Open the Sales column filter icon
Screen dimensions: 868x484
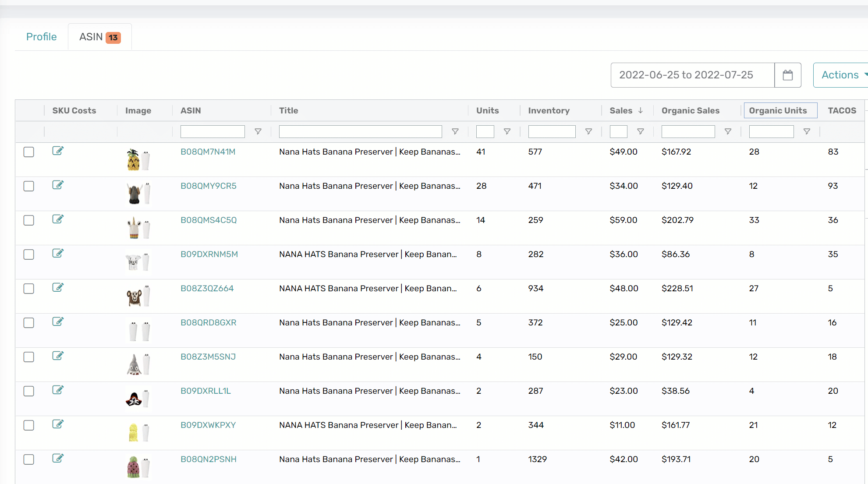pyautogui.click(x=640, y=131)
